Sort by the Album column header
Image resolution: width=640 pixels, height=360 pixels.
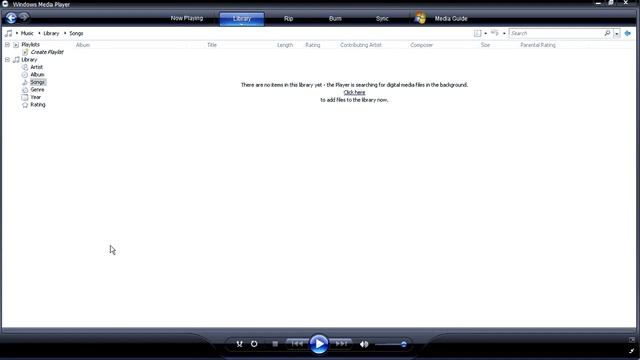(83, 45)
